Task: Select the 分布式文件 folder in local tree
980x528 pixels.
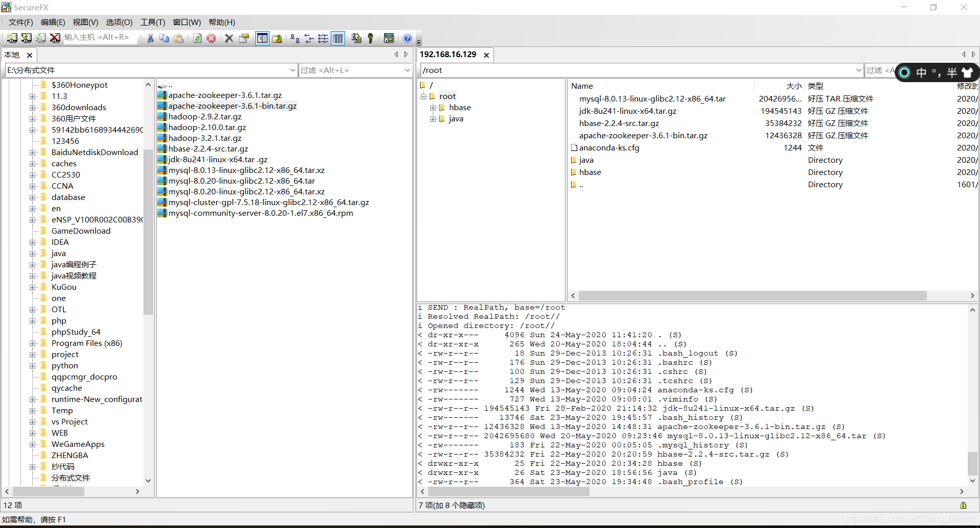Action: 70,478
